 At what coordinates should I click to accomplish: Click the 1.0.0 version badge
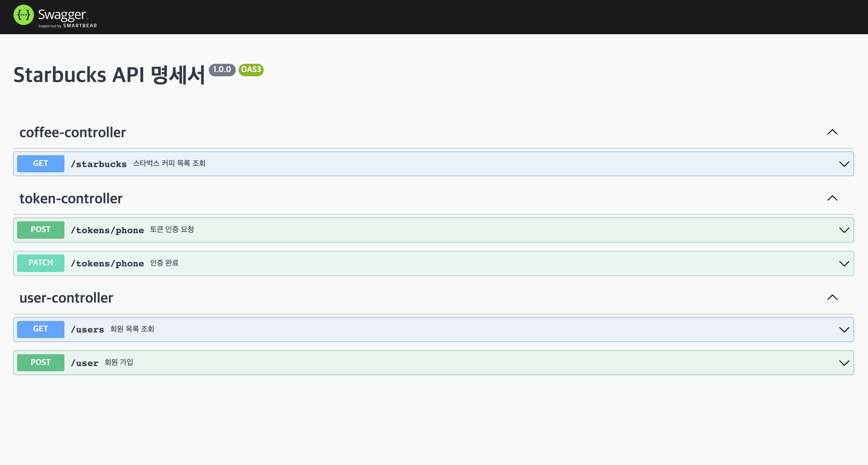click(222, 70)
